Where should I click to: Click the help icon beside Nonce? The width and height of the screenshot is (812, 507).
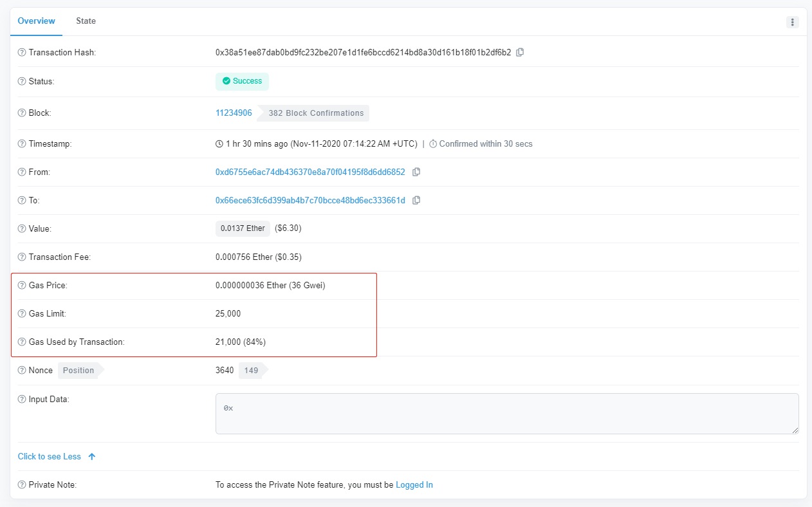22,371
